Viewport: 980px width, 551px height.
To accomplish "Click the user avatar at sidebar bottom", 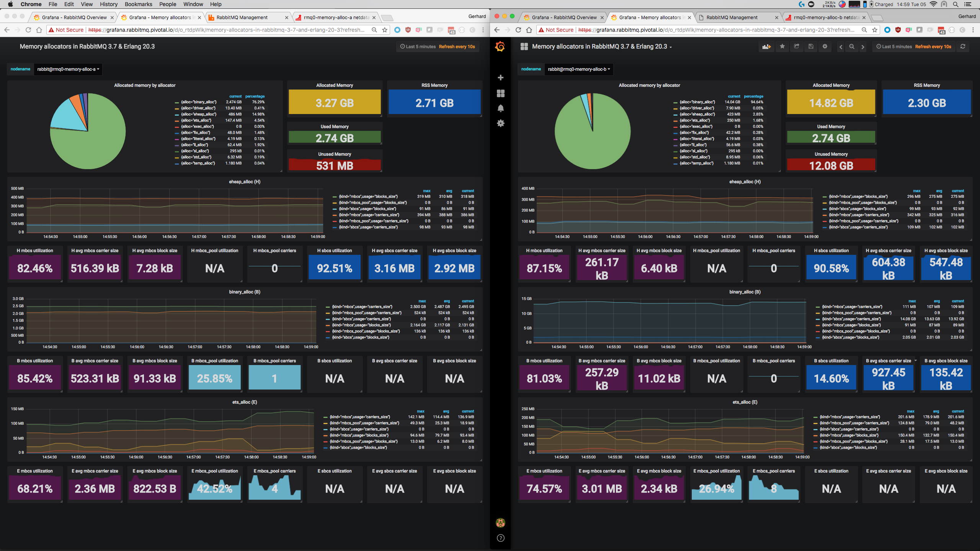I will [x=500, y=523].
